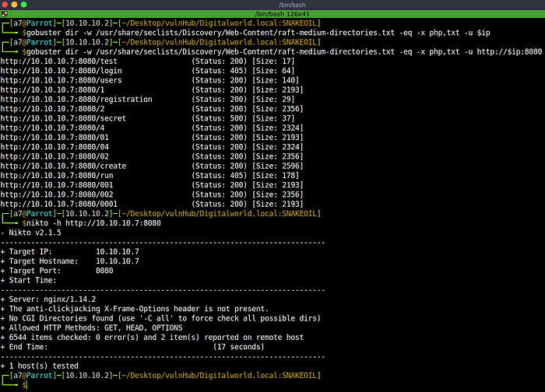Click the /bin/bash window title bar
Screen dimensions: 545x392
272,5
